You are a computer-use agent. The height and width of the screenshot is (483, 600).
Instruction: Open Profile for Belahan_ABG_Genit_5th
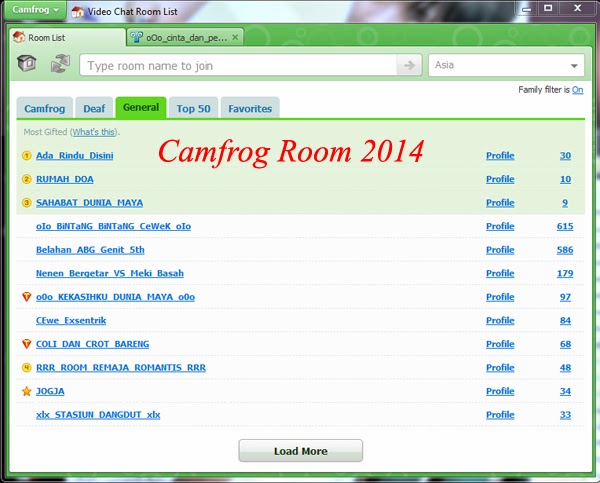pos(500,250)
